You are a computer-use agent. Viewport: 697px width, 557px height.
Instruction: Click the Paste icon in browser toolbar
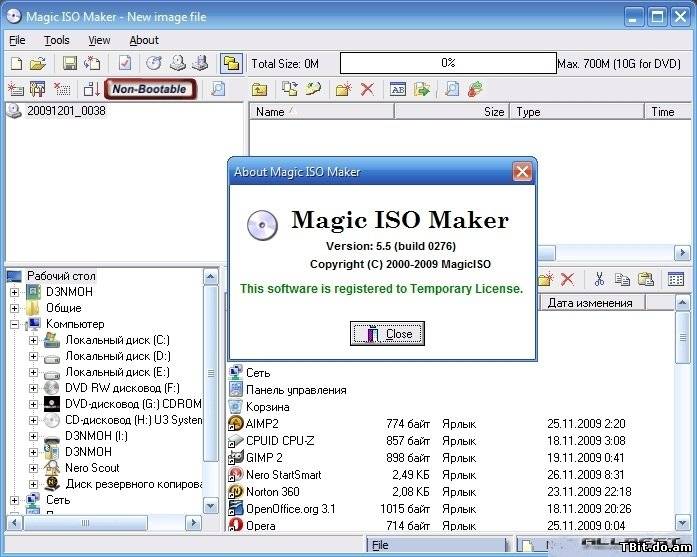[x=645, y=279]
